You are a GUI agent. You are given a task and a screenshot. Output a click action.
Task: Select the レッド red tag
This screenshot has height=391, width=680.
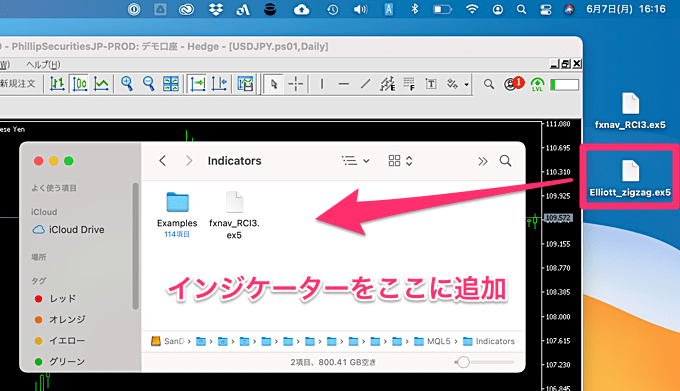point(55,299)
